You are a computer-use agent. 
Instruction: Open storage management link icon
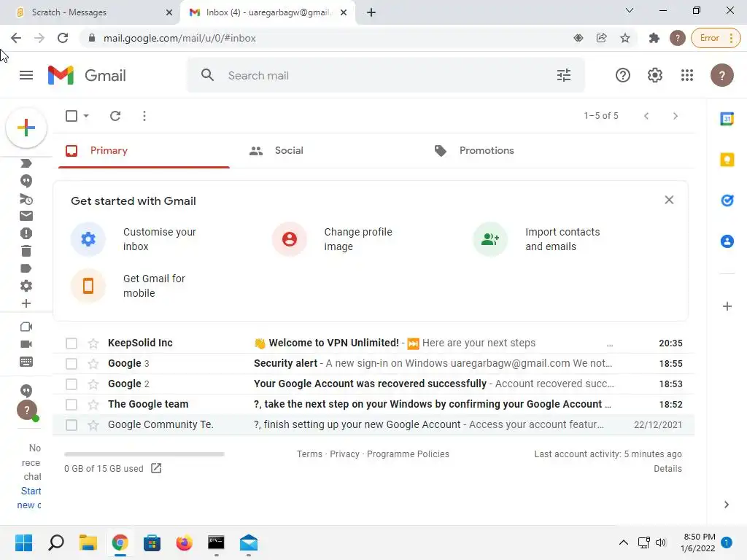pyautogui.click(x=156, y=468)
